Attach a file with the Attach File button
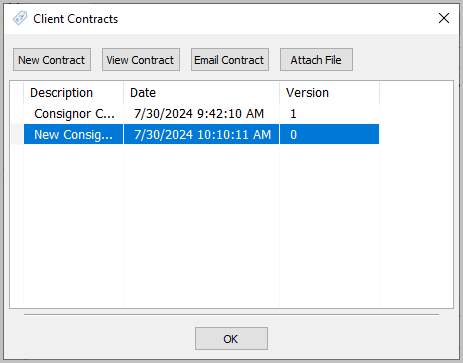Viewport: 463px width, 363px height. coord(316,60)
